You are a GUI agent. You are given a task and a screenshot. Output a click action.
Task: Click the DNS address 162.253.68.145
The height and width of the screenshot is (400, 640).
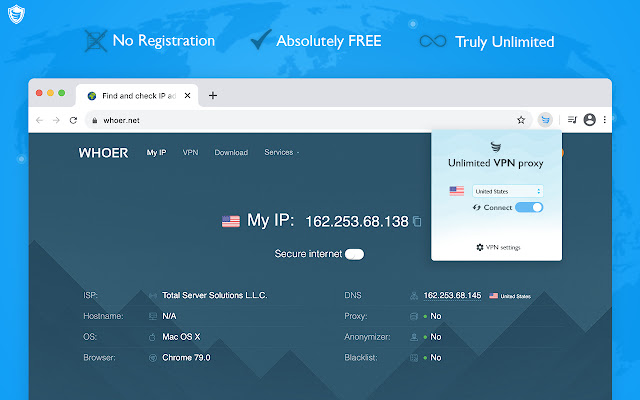pos(452,295)
